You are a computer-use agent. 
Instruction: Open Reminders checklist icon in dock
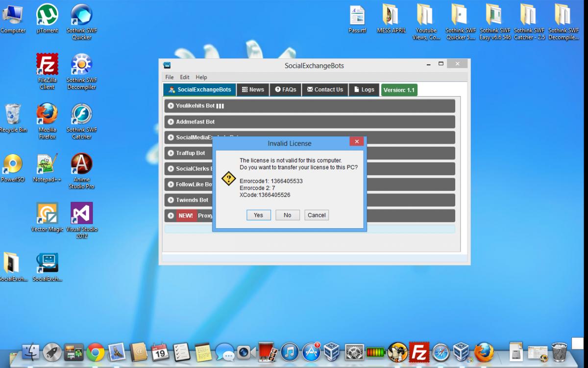182,352
